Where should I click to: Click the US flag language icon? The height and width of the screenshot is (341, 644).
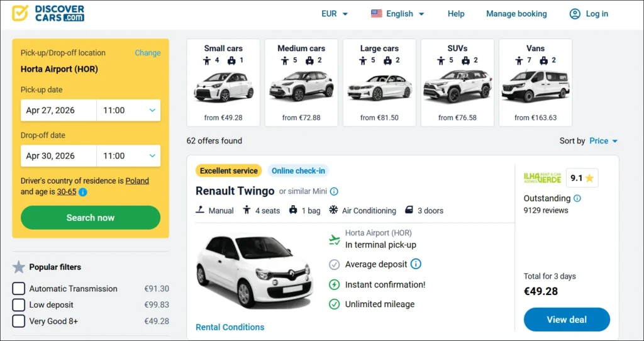376,14
